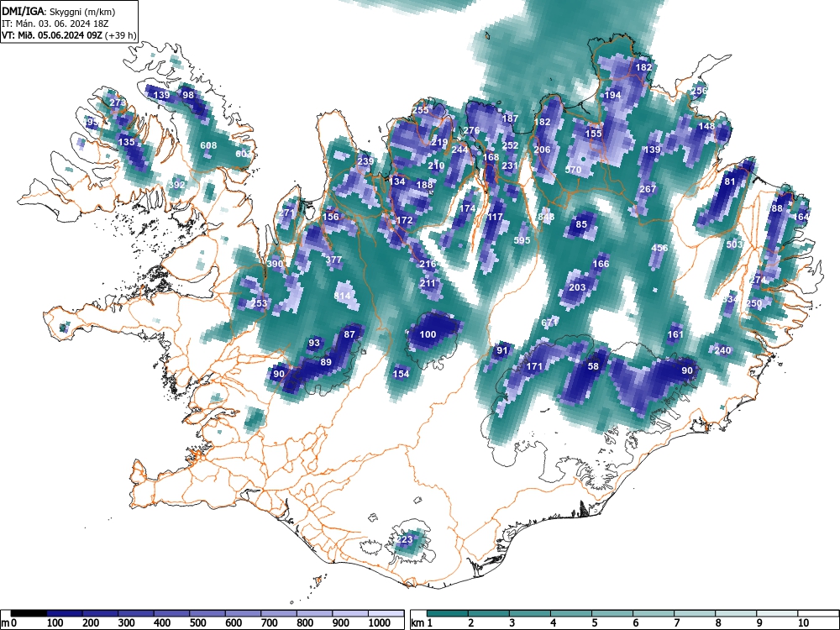Click the visibility value 276 on the map
The height and width of the screenshot is (630, 840).
coord(471,130)
